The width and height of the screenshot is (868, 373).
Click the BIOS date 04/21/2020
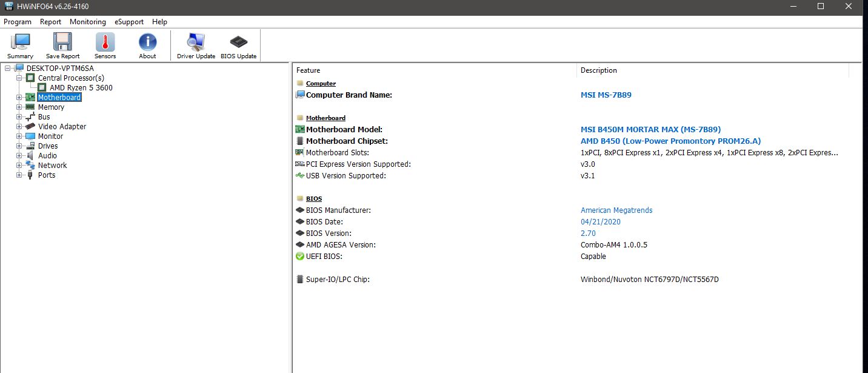(601, 221)
